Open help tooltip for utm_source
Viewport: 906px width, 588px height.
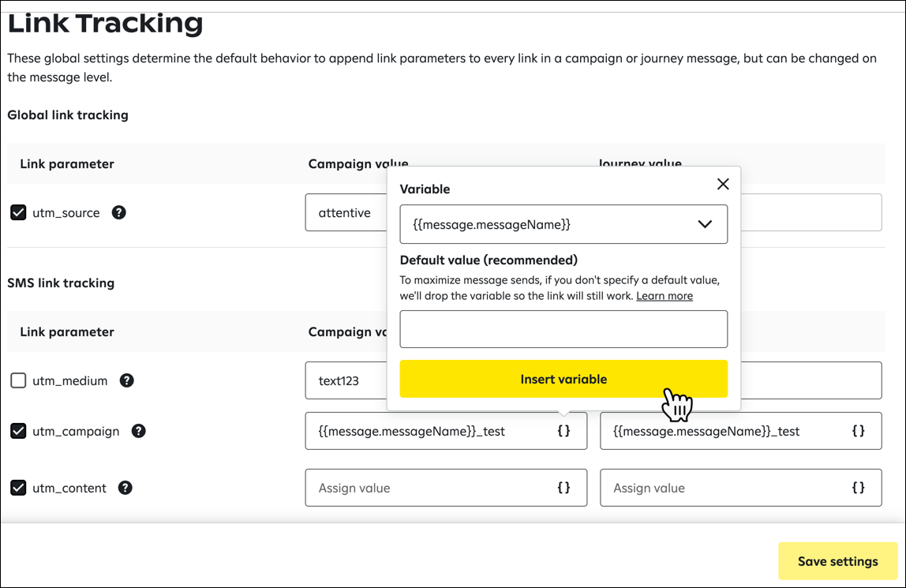(x=119, y=212)
